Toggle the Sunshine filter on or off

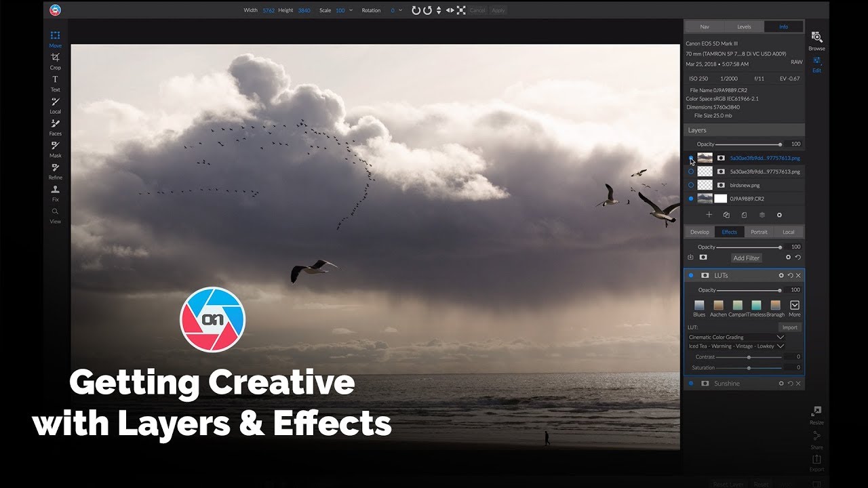tap(691, 384)
